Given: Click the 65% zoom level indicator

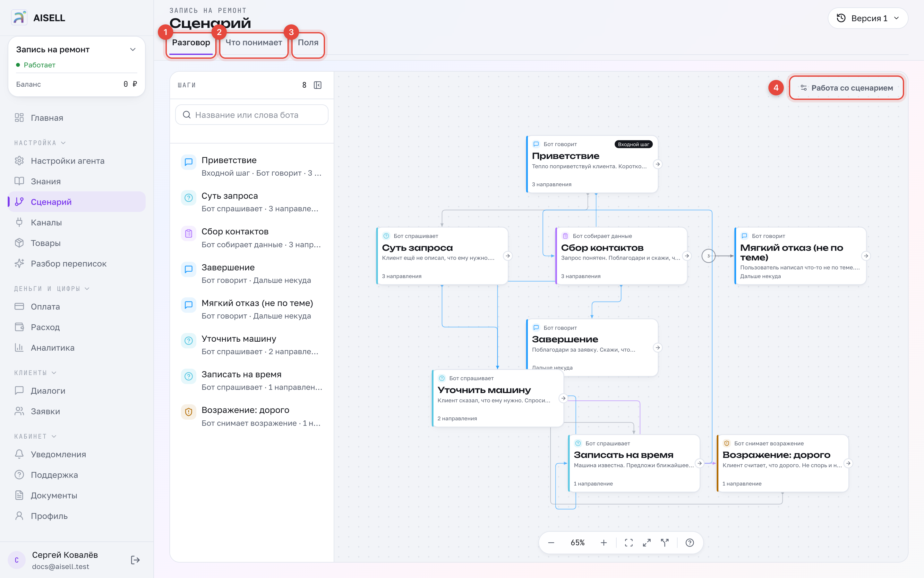Looking at the screenshot, I should tap(577, 542).
